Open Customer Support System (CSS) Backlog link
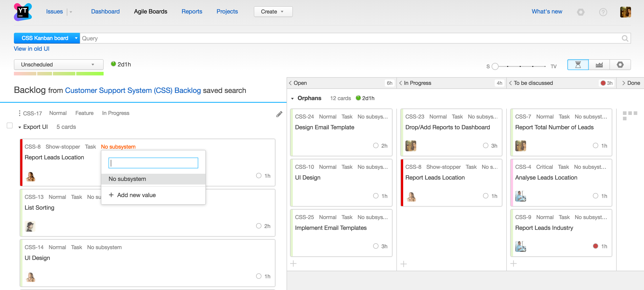This screenshot has height=290, width=644. click(133, 91)
